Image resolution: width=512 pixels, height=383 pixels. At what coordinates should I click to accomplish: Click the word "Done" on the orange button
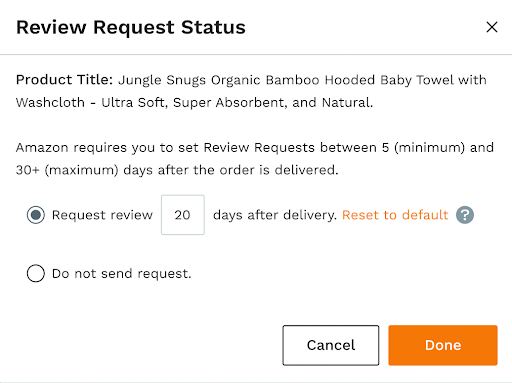pyautogui.click(x=443, y=345)
